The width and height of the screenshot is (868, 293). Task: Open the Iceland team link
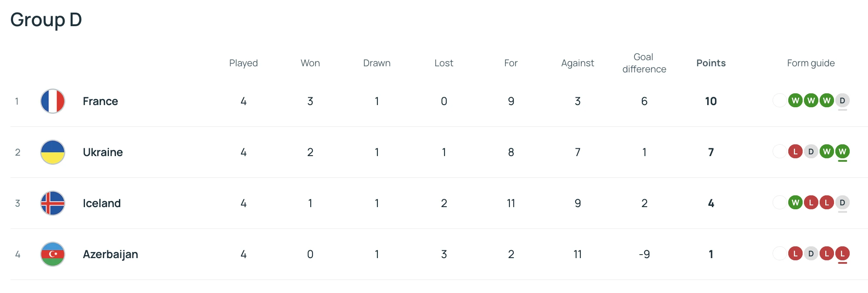point(102,203)
